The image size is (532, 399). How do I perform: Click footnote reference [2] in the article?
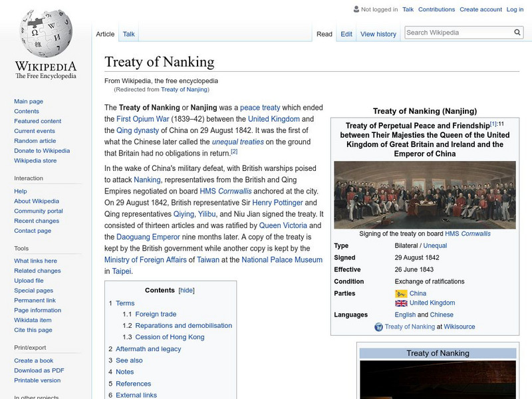(x=233, y=152)
